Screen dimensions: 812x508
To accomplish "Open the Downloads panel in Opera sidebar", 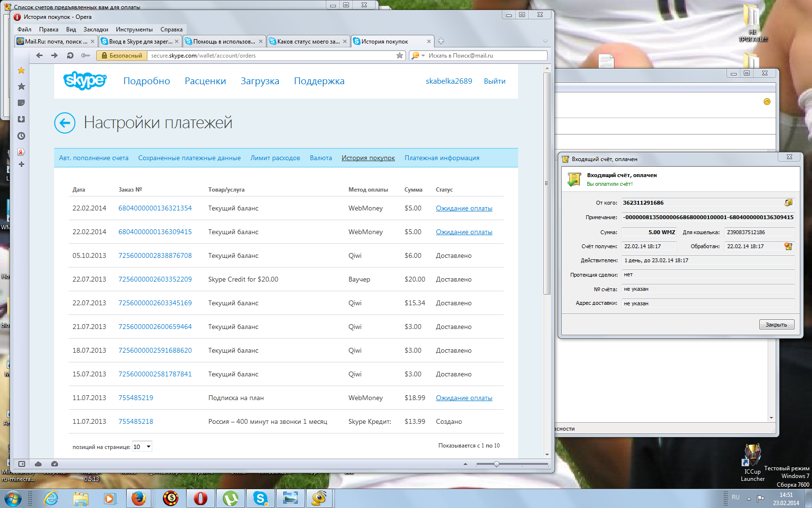I will pos(21,120).
